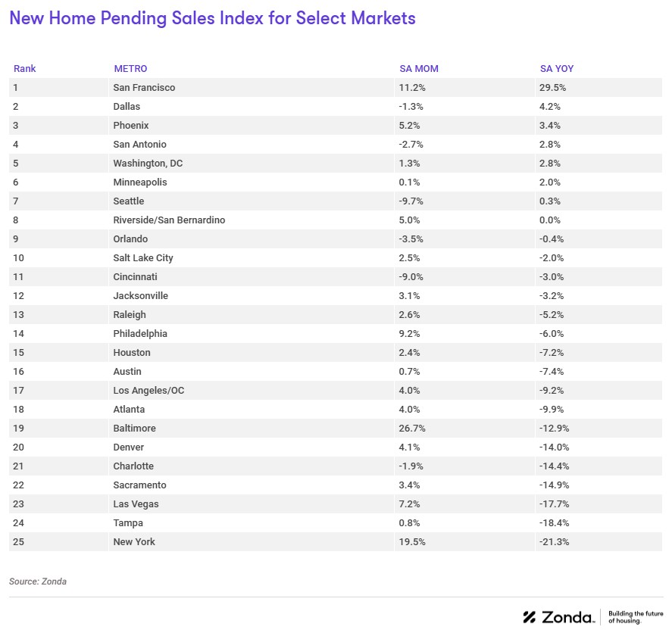672x636 pixels.
Task: Select the Salt Lake City entry
Action: point(143,258)
